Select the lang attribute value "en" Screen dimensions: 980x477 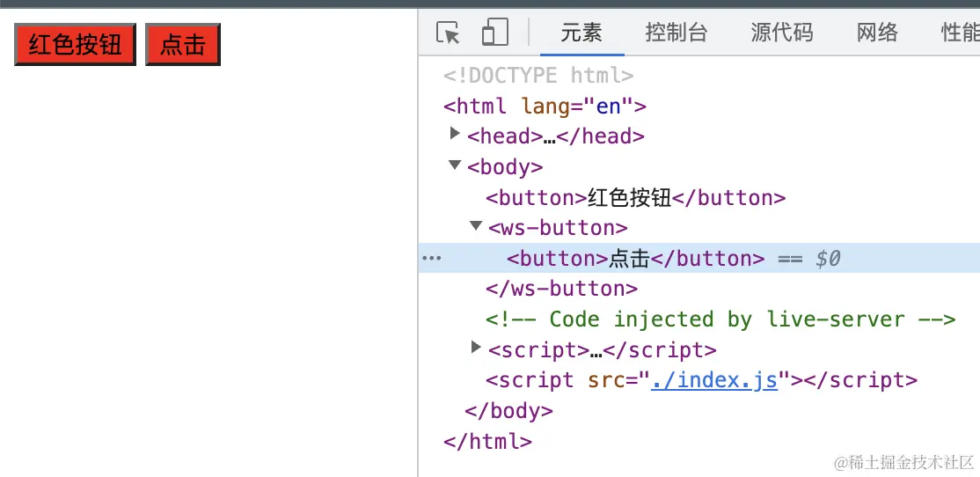(608, 106)
